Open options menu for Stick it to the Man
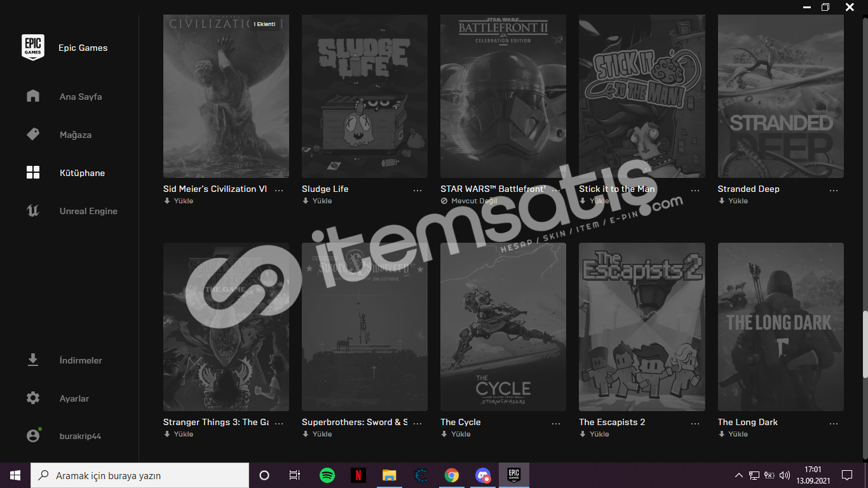The height and width of the screenshot is (488, 868). (695, 190)
